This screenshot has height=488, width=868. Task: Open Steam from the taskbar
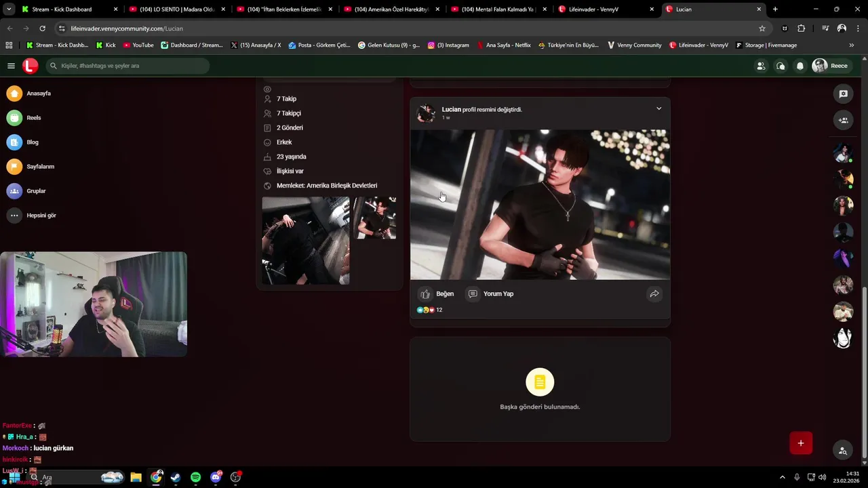click(176, 477)
